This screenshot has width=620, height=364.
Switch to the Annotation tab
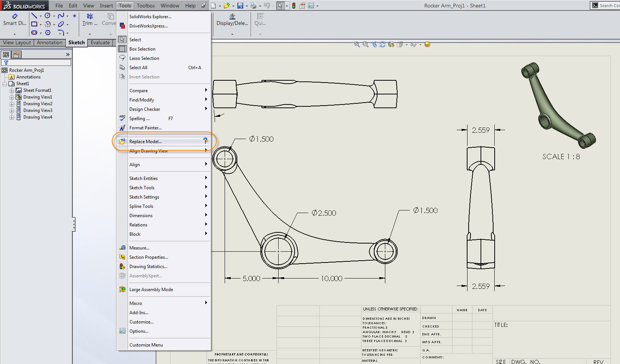click(49, 42)
